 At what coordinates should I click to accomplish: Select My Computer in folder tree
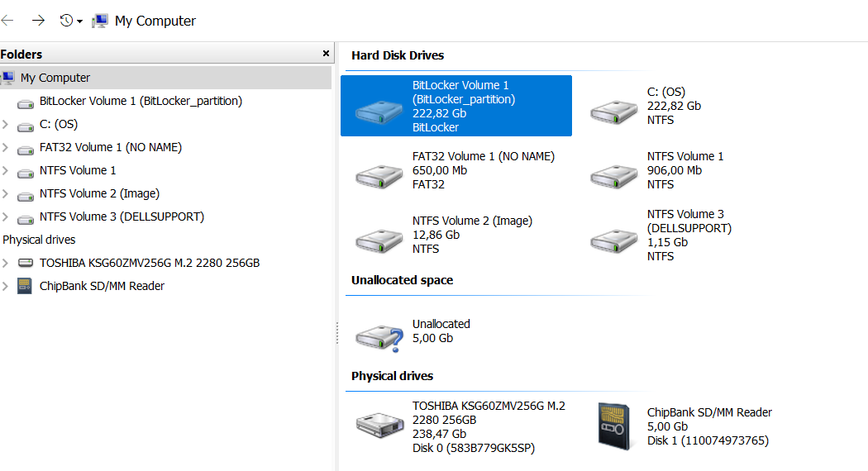(x=55, y=78)
